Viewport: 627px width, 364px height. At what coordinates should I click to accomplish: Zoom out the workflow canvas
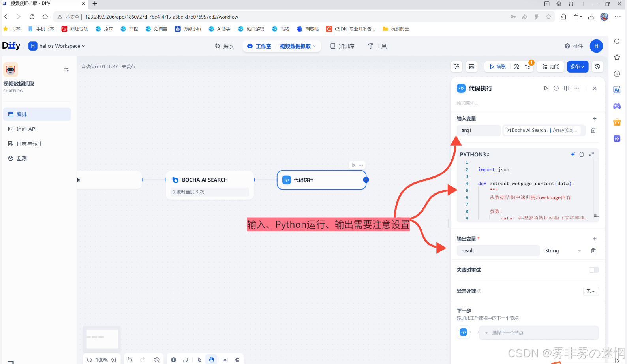[90, 360]
